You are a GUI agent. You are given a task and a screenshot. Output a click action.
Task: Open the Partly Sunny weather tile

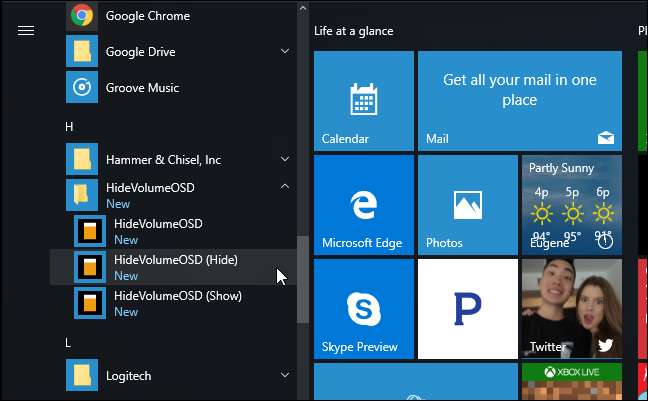pyautogui.click(x=571, y=205)
